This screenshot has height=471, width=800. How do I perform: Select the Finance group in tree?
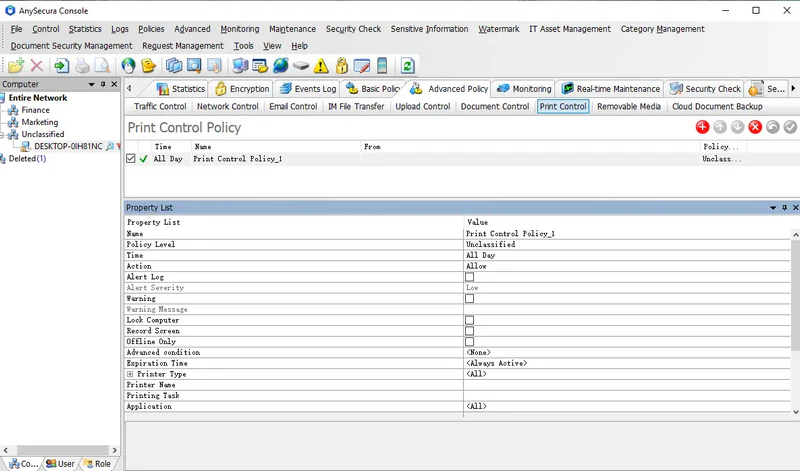(x=35, y=110)
